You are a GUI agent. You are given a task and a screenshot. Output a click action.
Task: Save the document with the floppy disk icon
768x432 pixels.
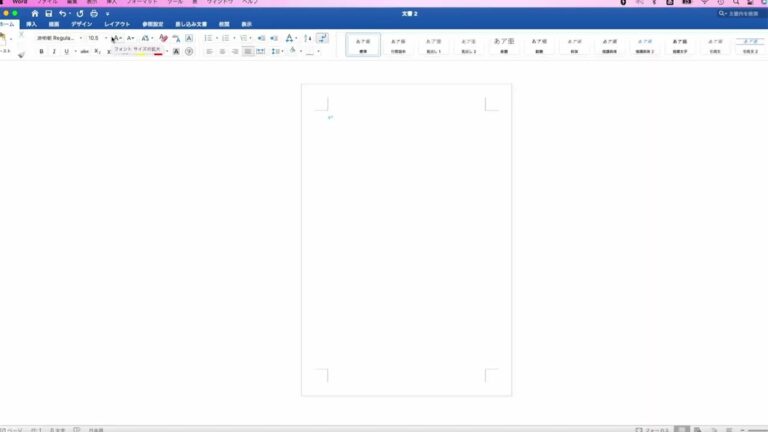pyautogui.click(x=48, y=14)
